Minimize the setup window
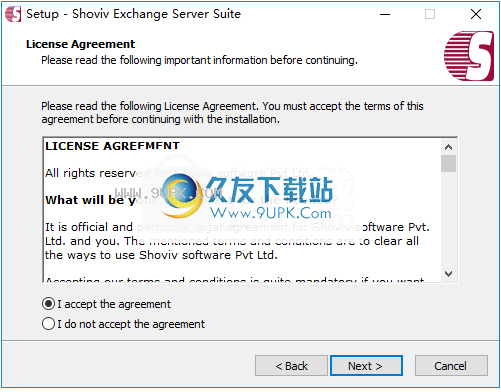This screenshot has width=501, height=392. coord(385,14)
